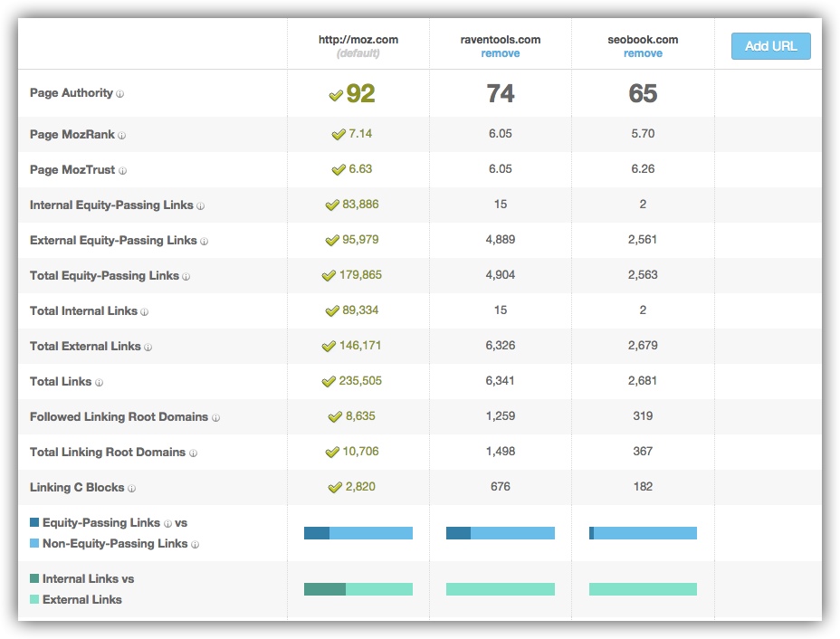Click the raventools.com column header
This screenshot has height=639, width=840.
(501, 40)
